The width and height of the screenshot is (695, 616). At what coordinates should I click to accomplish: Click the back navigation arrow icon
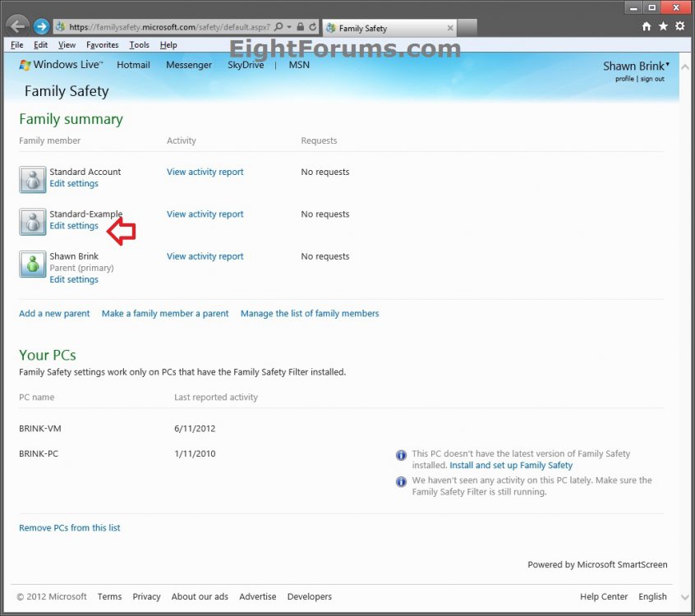[16, 25]
